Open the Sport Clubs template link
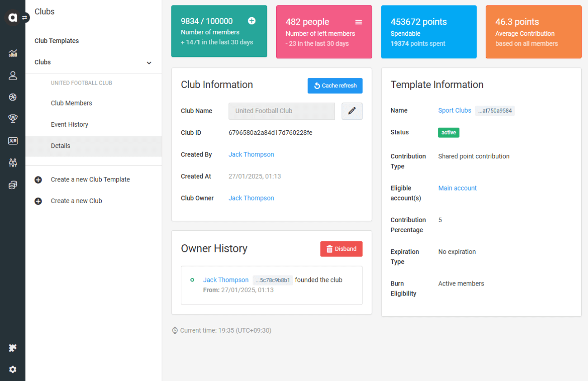The width and height of the screenshot is (588, 381). 455,110
